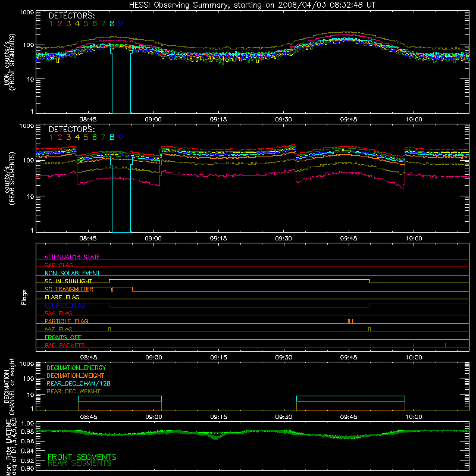Click the PARTICLE_FLAG pulse near 09:45
Image resolution: width=476 pixels, height=476 pixels.
point(350,321)
